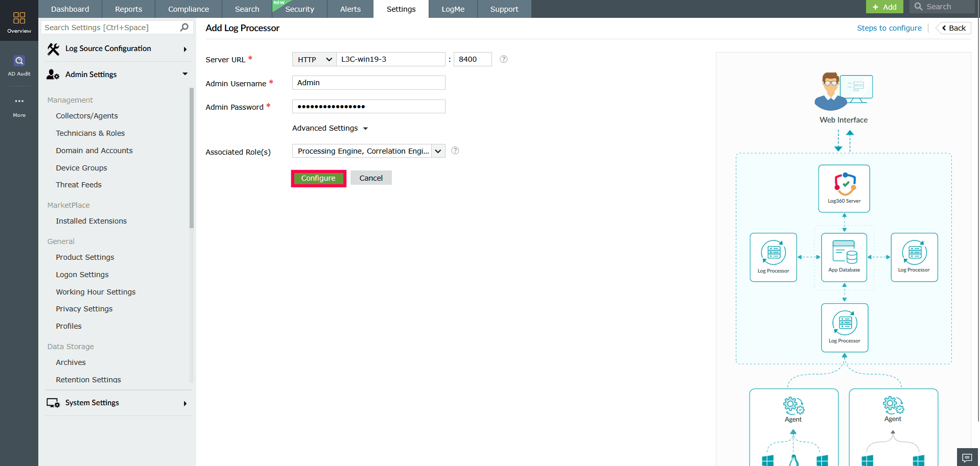Click the Cancel button
The image size is (980, 466).
point(371,178)
